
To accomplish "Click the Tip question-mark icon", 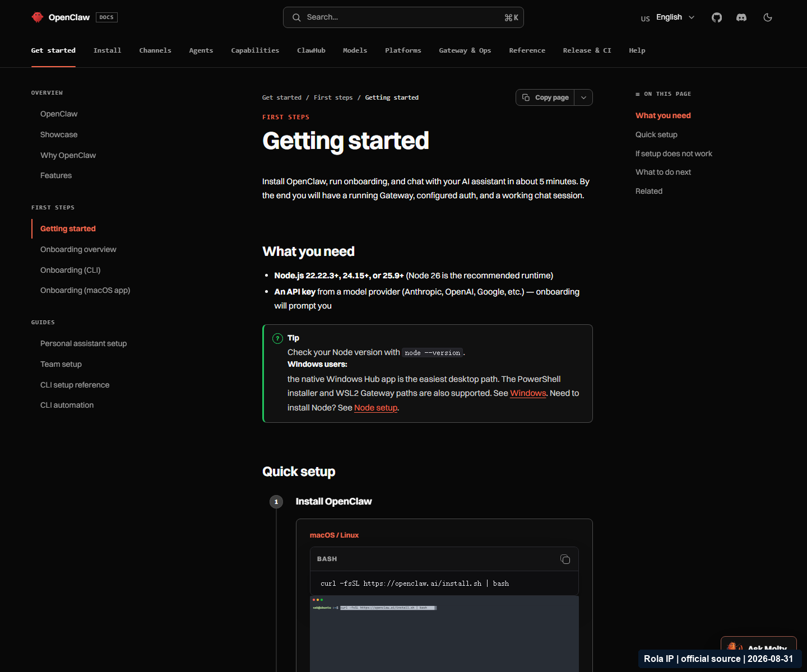I will tap(277, 338).
